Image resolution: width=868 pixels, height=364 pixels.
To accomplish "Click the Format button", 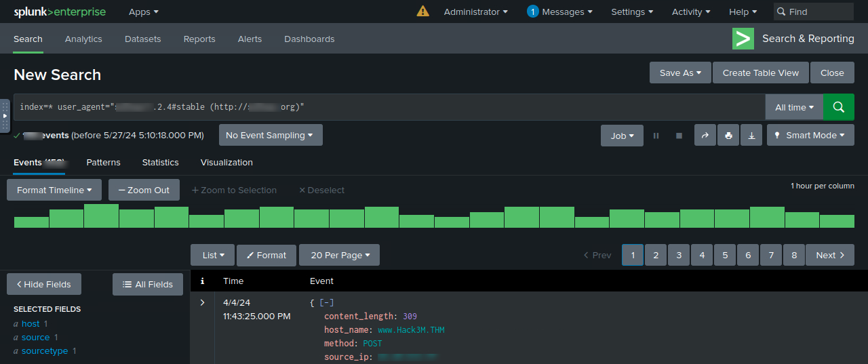I will pyautogui.click(x=267, y=255).
